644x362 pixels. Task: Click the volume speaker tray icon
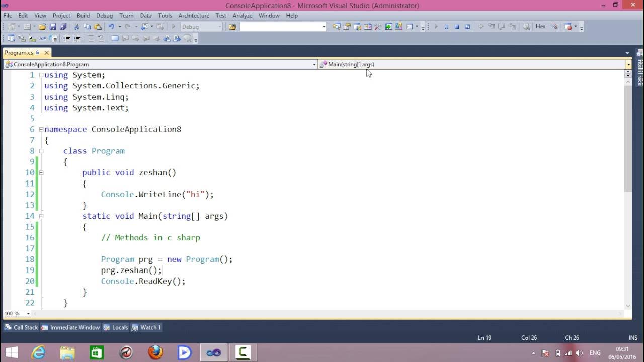[579, 352]
